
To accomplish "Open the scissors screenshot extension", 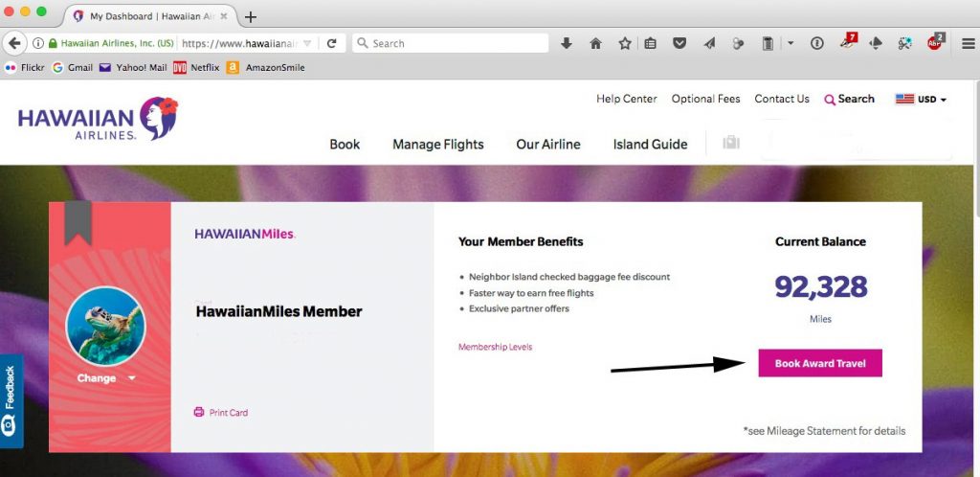I will pyautogui.click(x=904, y=43).
